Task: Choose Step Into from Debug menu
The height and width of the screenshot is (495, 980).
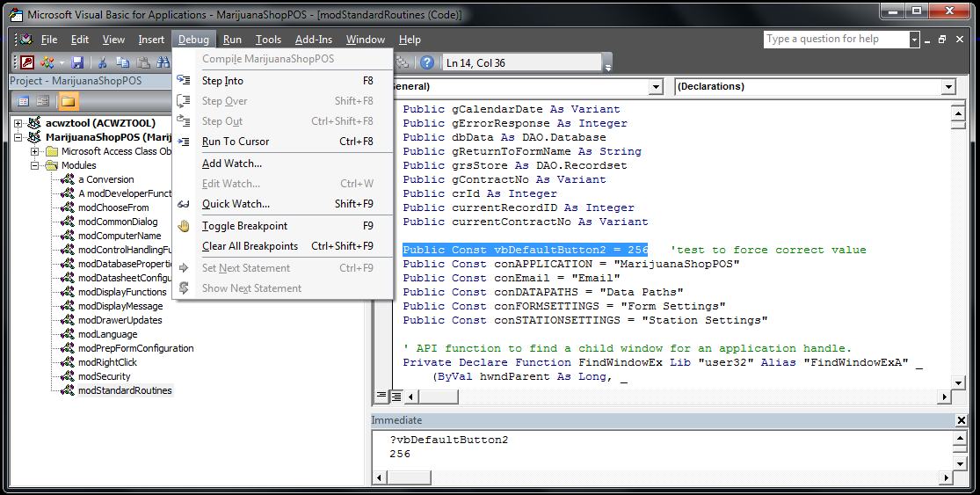Action: coord(222,81)
